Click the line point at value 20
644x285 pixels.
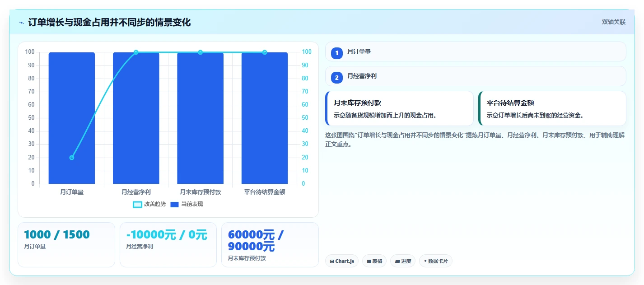pyautogui.click(x=72, y=158)
